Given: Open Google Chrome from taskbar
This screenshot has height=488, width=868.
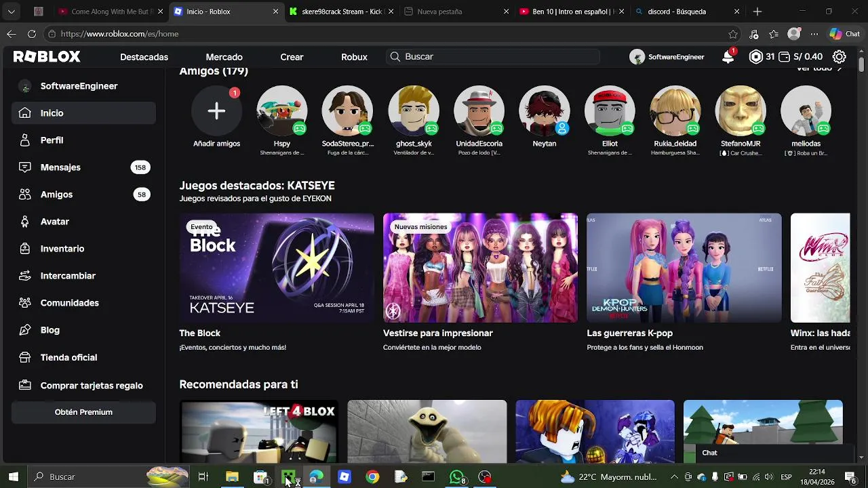Looking at the screenshot, I should [372, 477].
